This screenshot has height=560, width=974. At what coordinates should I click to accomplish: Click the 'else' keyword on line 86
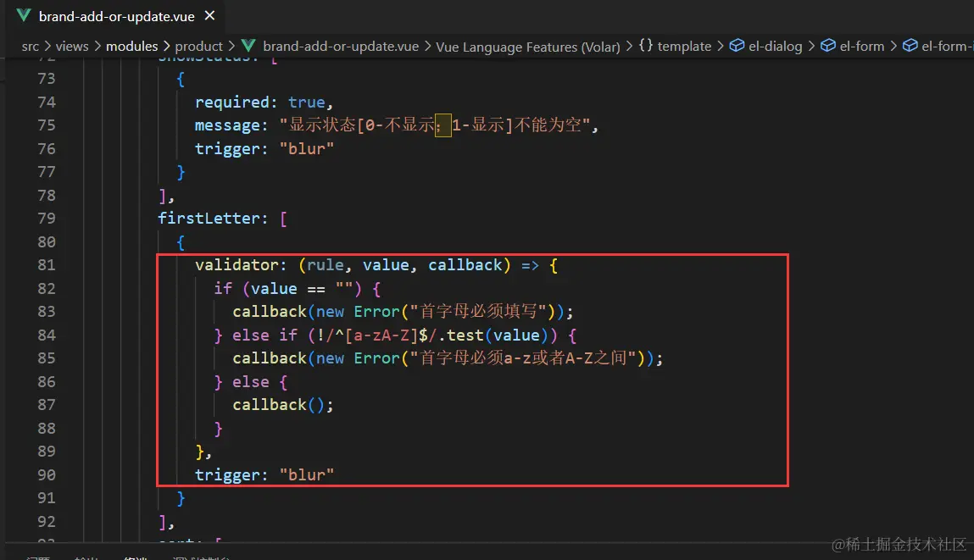click(251, 382)
